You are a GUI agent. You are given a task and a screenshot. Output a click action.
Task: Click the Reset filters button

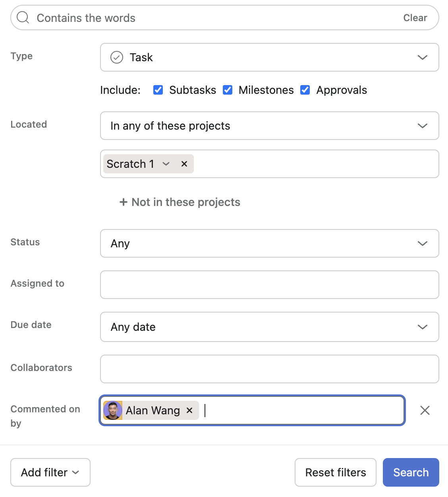[x=336, y=472]
